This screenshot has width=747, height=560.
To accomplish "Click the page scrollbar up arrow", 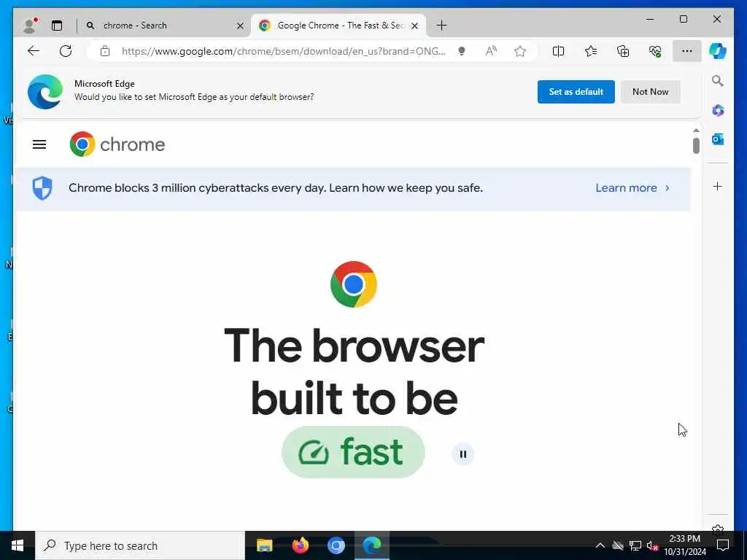I will pyautogui.click(x=696, y=131).
